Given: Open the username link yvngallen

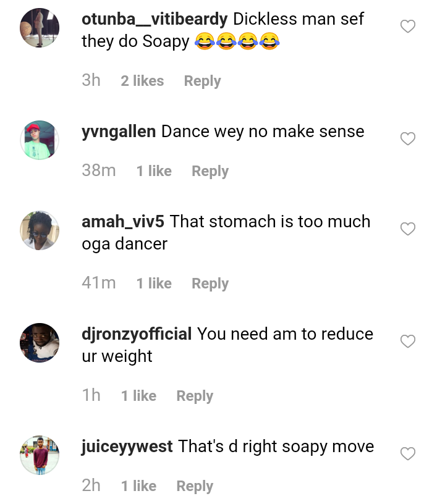Looking at the screenshot, I should 119,132.
